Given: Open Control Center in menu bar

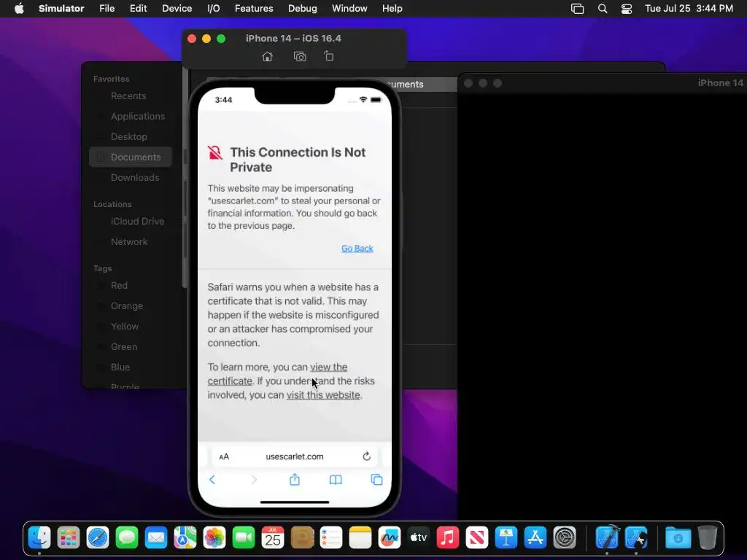Looking at the screenshot, I should 627,9.
